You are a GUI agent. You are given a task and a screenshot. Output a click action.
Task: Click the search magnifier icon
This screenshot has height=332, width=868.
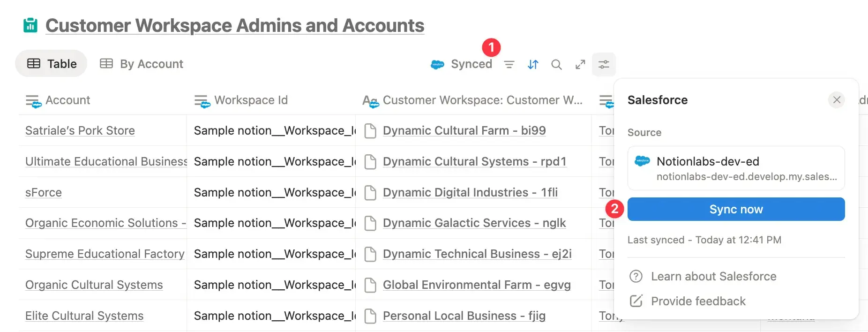[x=556, y=64]
